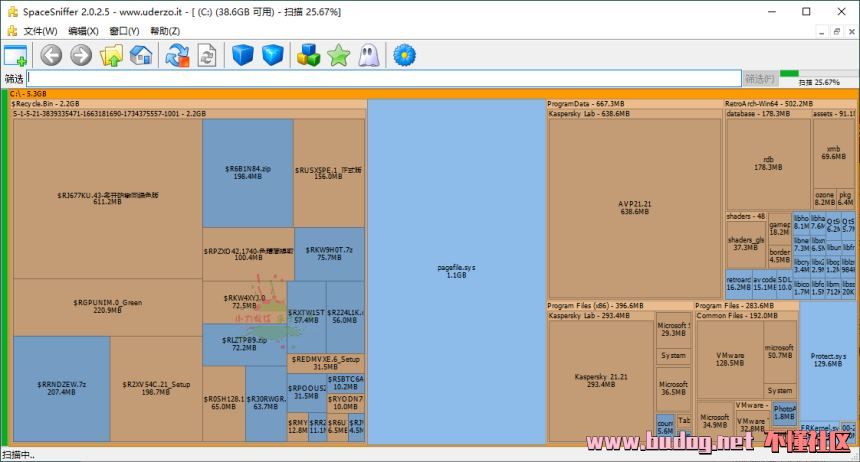Image resolution: width=860 pixels, height=462 pixels.
Task: Click the New View toolbar icon
Action: coord(15,55)
